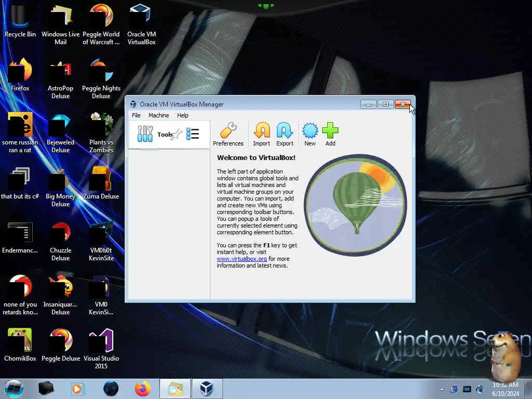
Task: Select the Endermanc... desktop icon
Action: coord(20,237)
